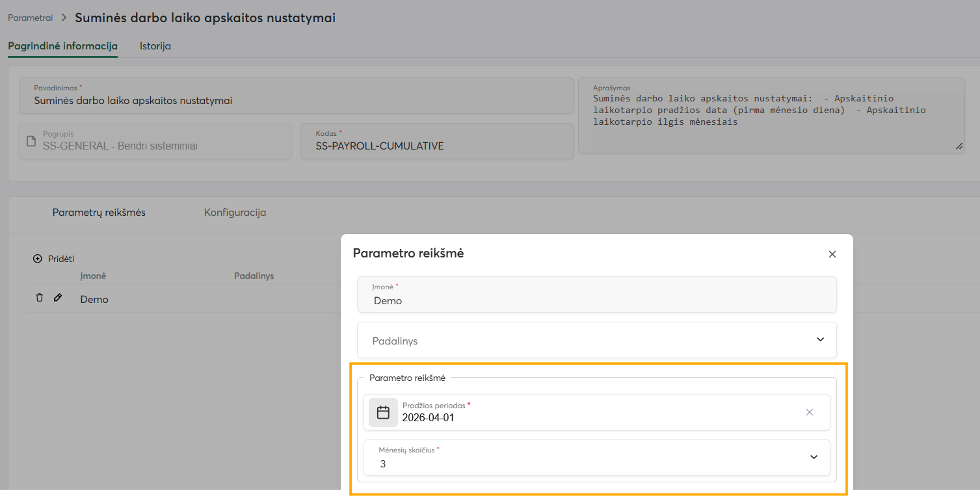
Task: Click the breadcrumb chevron after Parametrai
Action: 64,18
